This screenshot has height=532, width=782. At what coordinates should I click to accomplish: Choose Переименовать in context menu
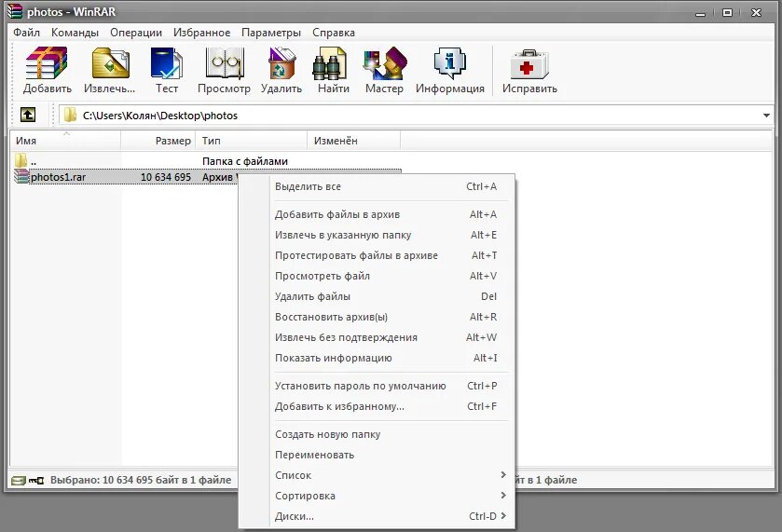[386, 455]
